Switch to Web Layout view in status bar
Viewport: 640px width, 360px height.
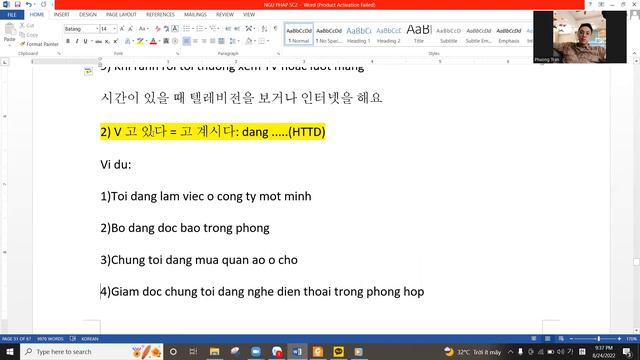(x=561, y=339)
